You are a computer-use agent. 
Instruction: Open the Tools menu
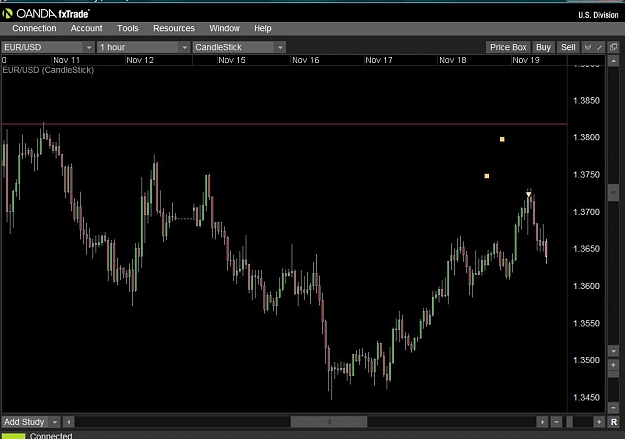[128, 28]
